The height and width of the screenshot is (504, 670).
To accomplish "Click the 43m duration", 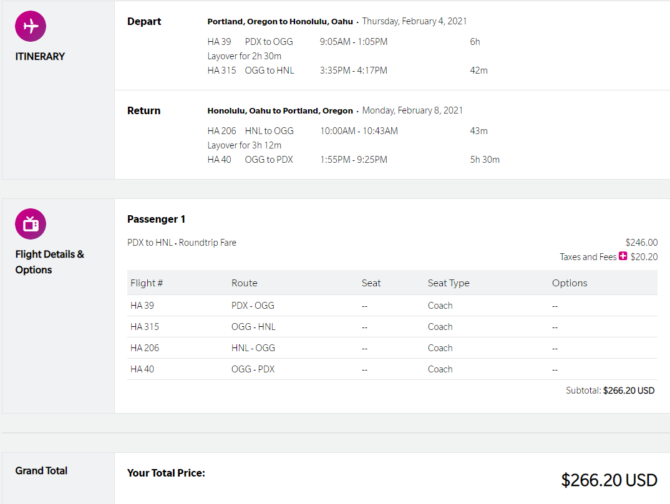I will point(479,131).
